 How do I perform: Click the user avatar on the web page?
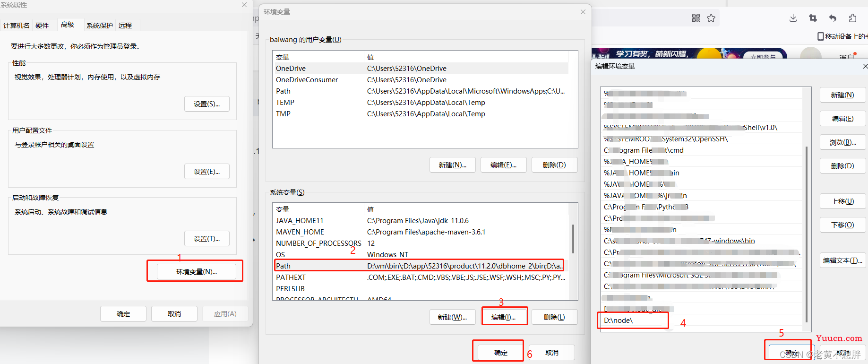pos(811,53)
